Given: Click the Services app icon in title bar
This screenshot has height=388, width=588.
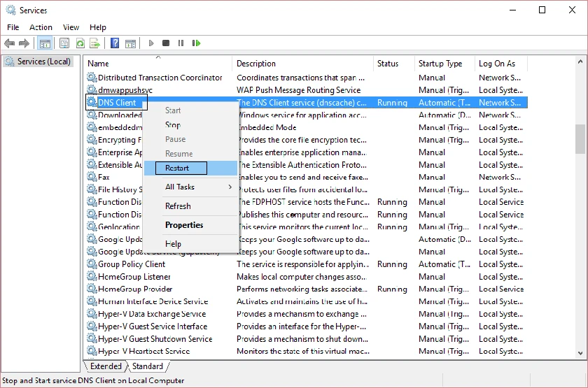Looking at the screenshot, I should tap(10, 10).
